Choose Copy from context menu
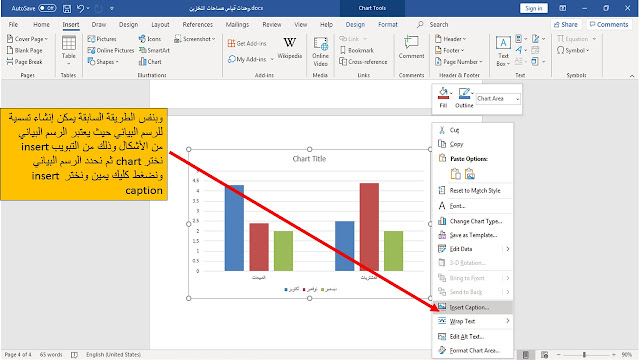The image size is (640, 360). pyautogui.click(x=472, y=144)
